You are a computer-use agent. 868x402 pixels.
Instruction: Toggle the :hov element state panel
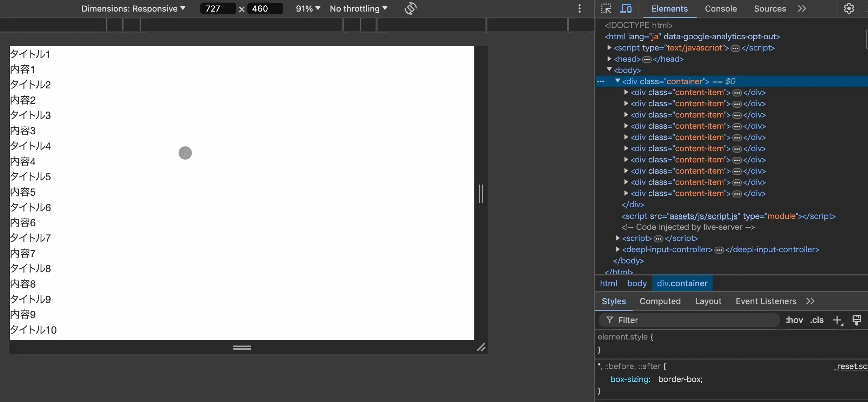pyautogui.click(x=794, y=320)
